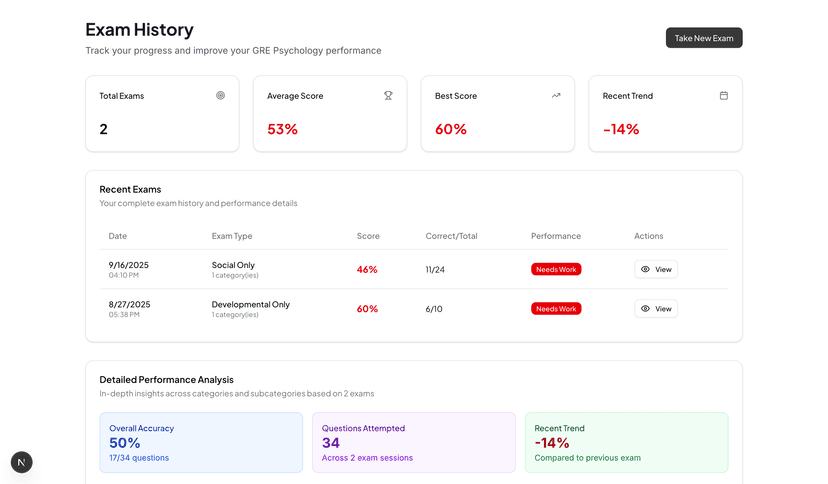This screenshot has height=484, width=828.
Task: Click the Date column header
Action: [118, 236]
